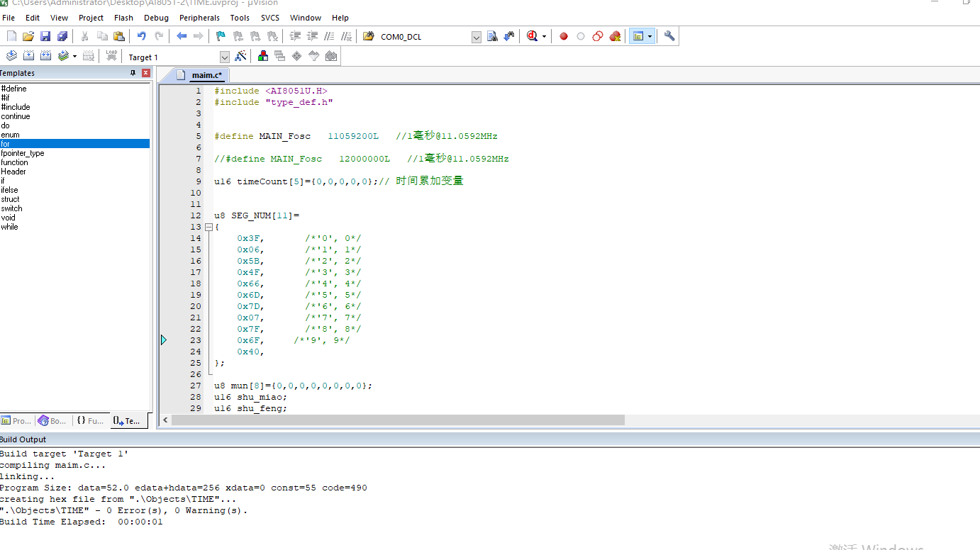
Task: Click the Kill All Breakpoints icon
Action: click(x=615, y=36)
